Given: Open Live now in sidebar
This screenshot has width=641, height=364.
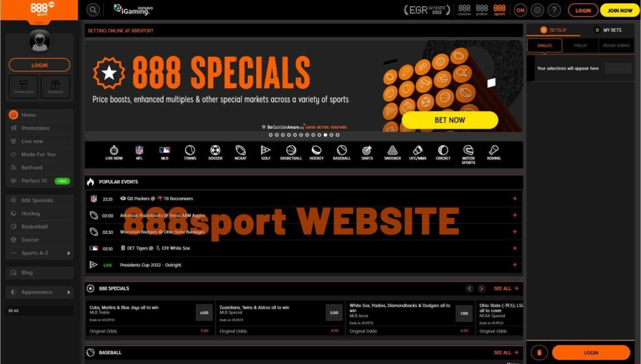Looking at the screenshot, I should click(39, 141).
